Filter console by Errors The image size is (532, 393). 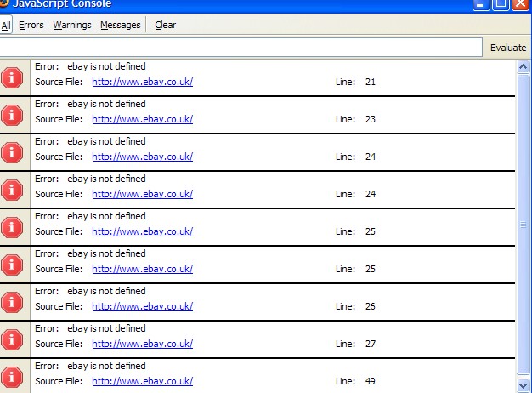click(x=31, y=25)
